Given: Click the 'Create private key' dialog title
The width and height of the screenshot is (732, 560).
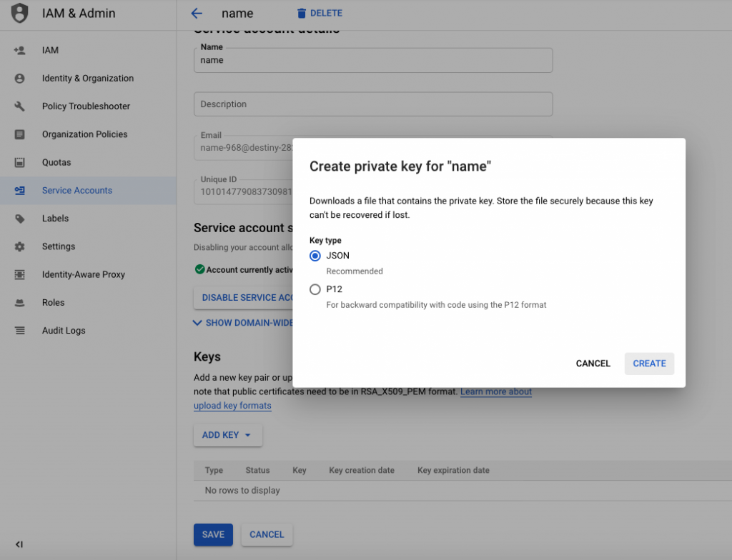Looking at the screenshot, I should pos(400,166).
